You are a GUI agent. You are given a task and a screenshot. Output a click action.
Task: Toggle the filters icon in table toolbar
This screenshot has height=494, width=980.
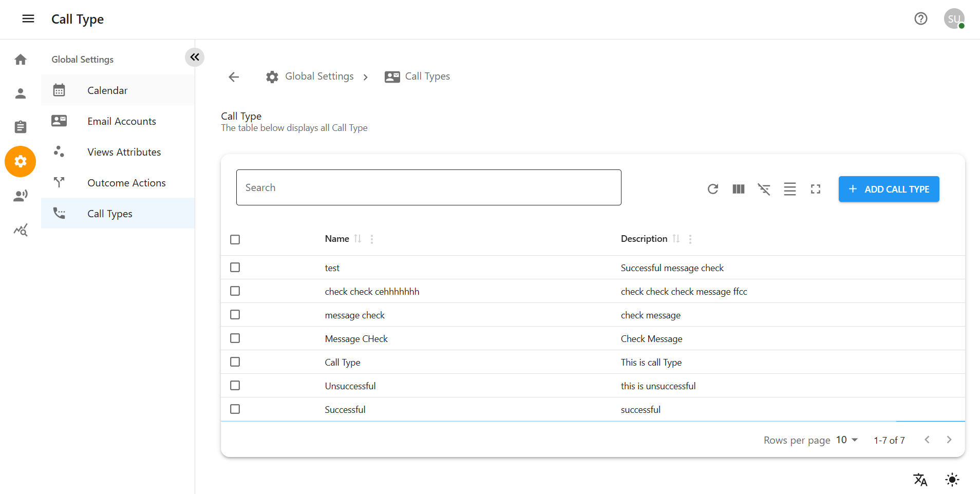coord(764,189)
